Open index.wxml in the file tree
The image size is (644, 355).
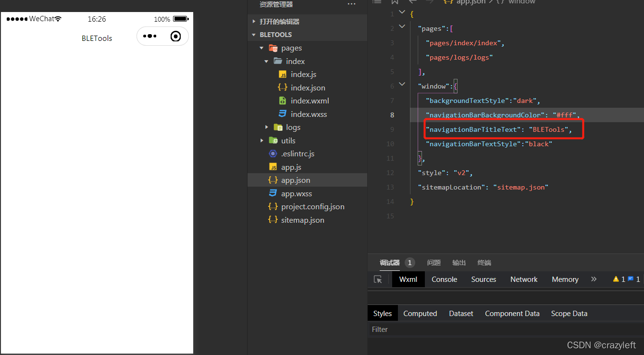pos(310,101)
